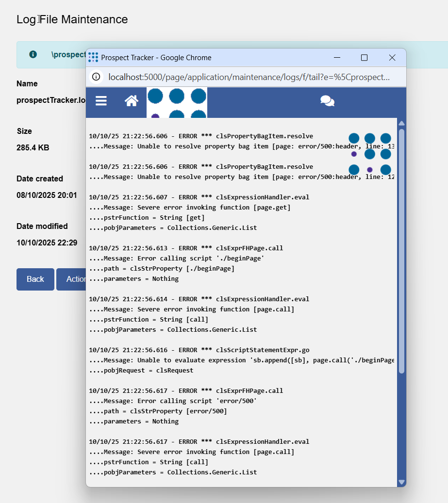Focus the localhost:5000 address bar URL
This screenshot has width=448, height=503.
pyautogui.click(x=249, y=77)
